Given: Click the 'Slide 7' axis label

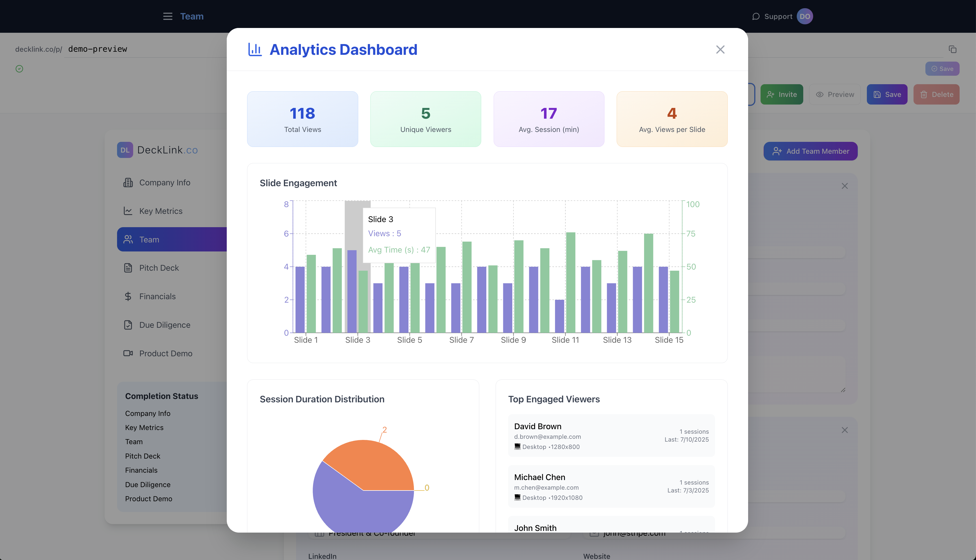Looking at the screenshot, I should click(x=461, y=340).
